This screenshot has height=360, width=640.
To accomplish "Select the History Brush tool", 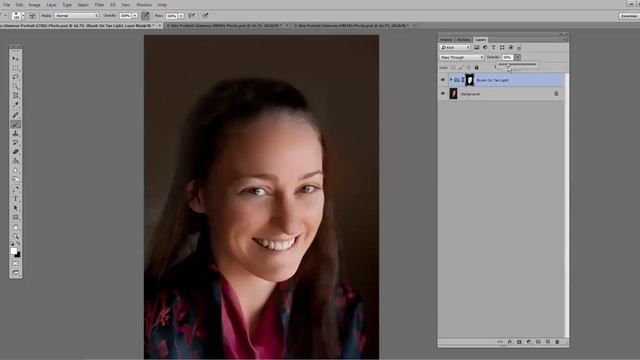I will point(16,142).
